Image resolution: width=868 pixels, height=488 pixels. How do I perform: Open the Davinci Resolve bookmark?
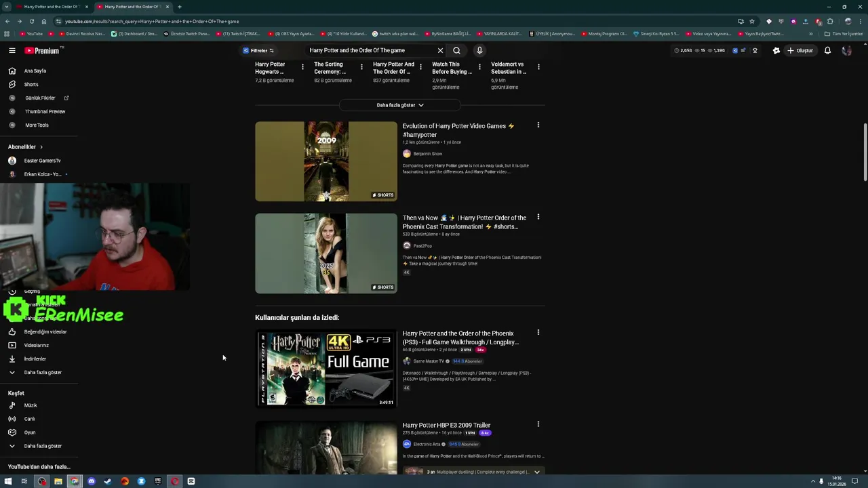point(82,34)
